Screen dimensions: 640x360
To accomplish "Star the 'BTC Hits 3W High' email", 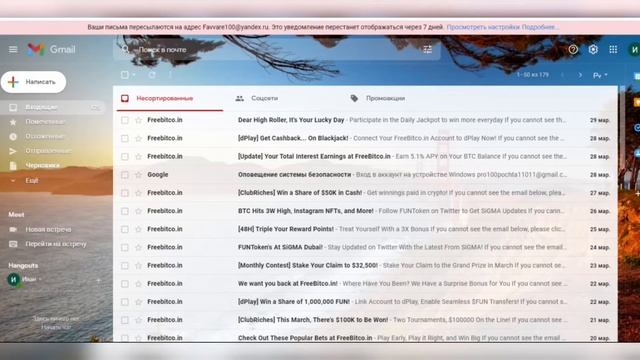I will point(138,211).
